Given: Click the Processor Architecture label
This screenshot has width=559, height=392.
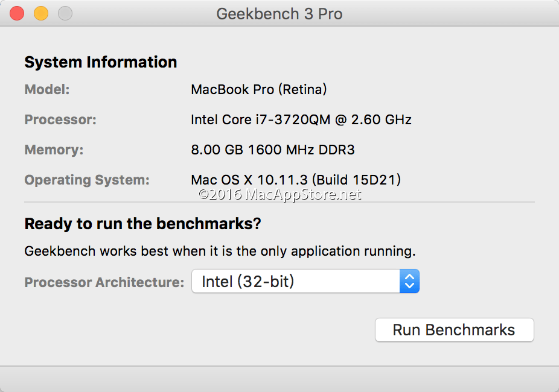Looking at the screenshot, I should point(104,282).
